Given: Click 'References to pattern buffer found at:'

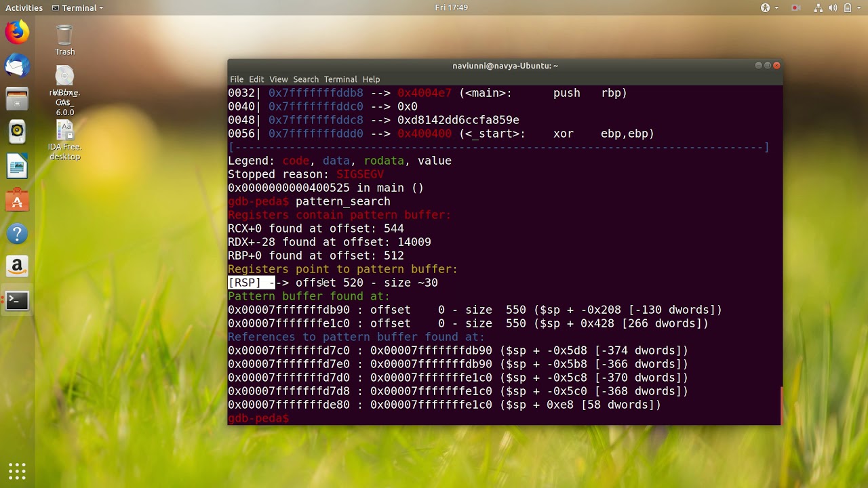Looking at the screenshot, I should (x=357, y=337).
